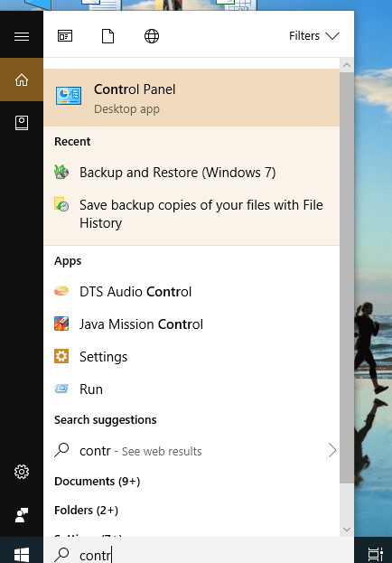Open Backup and Restore (Windows 7)
Screen dimensions: 392x563
click(191, 173)
